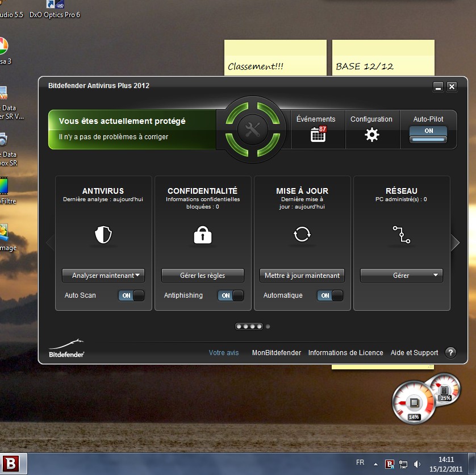The image size is (476, 475).
Task: Show hidden tray icons arrow
Action: click(x=375, y=464)
